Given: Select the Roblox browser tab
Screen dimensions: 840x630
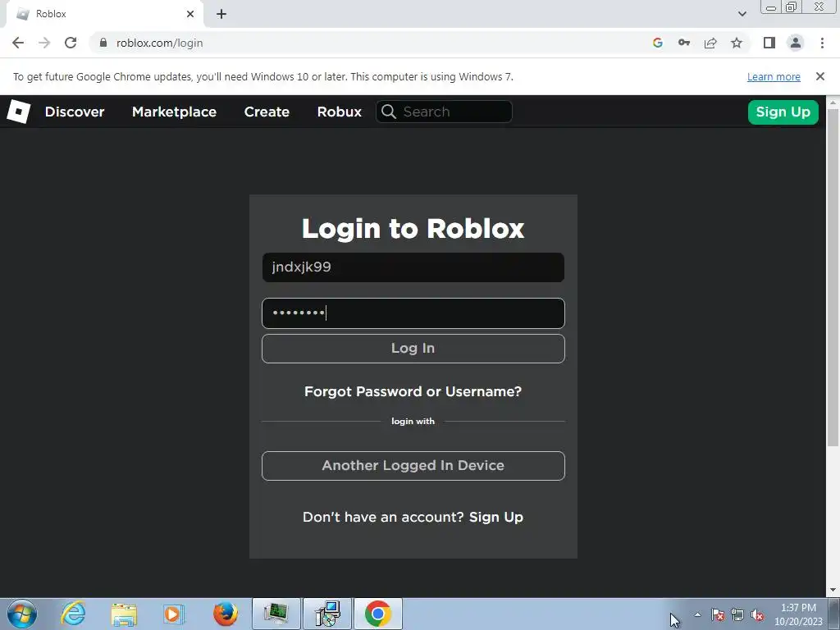Looking at the screenshot, I should tap(104, 14).
